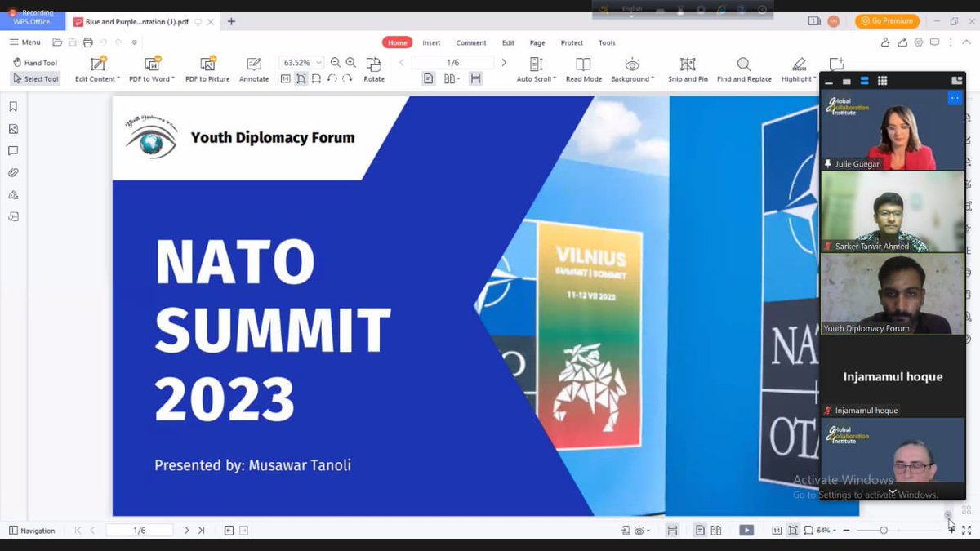Open Snip and Pin tool

click(688, 69)
